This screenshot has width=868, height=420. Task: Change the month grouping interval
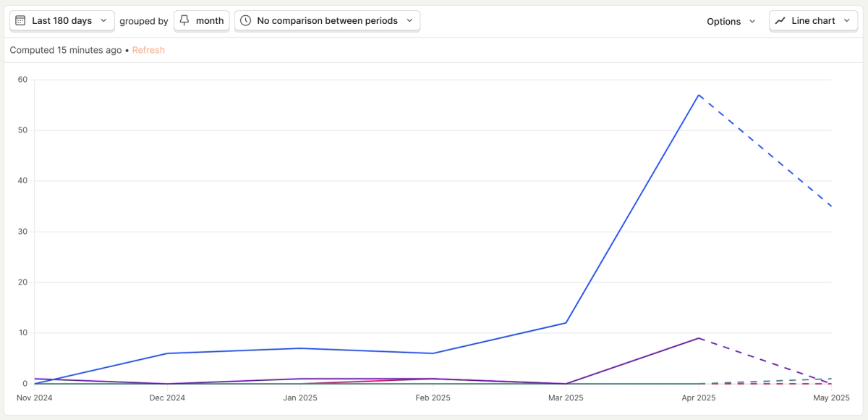pos(202,21)
